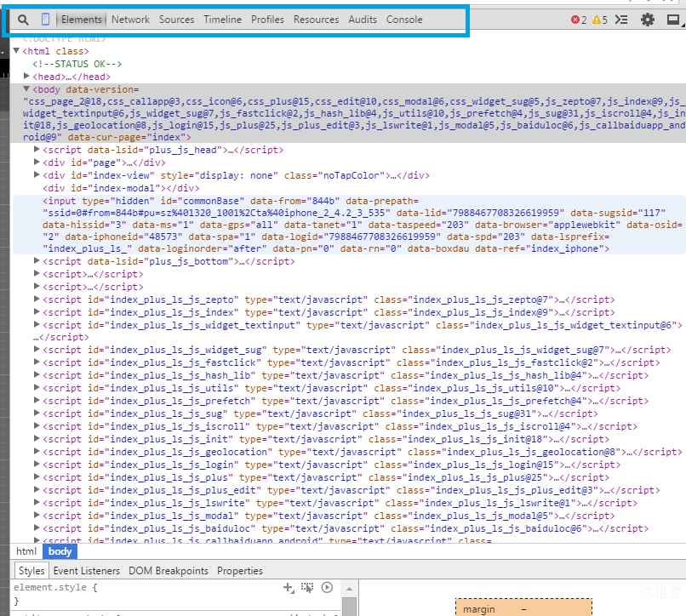Select the STATUS OK comment line

(x=77, y=64)
